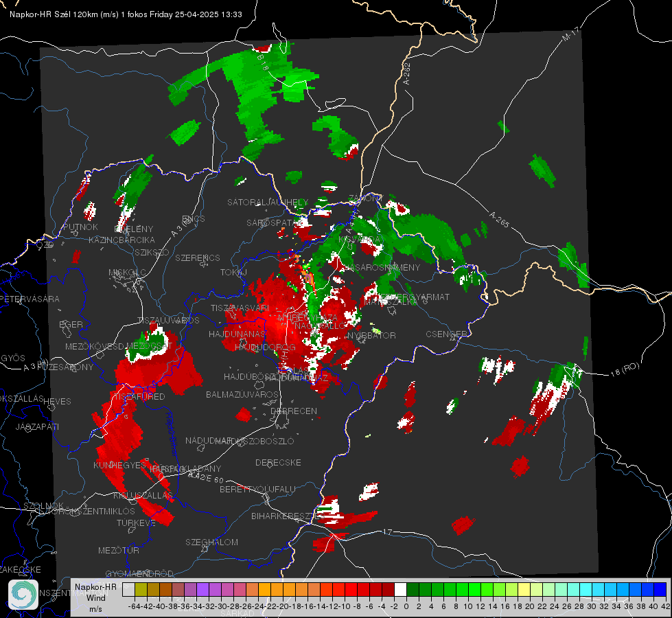
Task: Click the TISZAVASVÁRI city label
Action: [240, 308]
